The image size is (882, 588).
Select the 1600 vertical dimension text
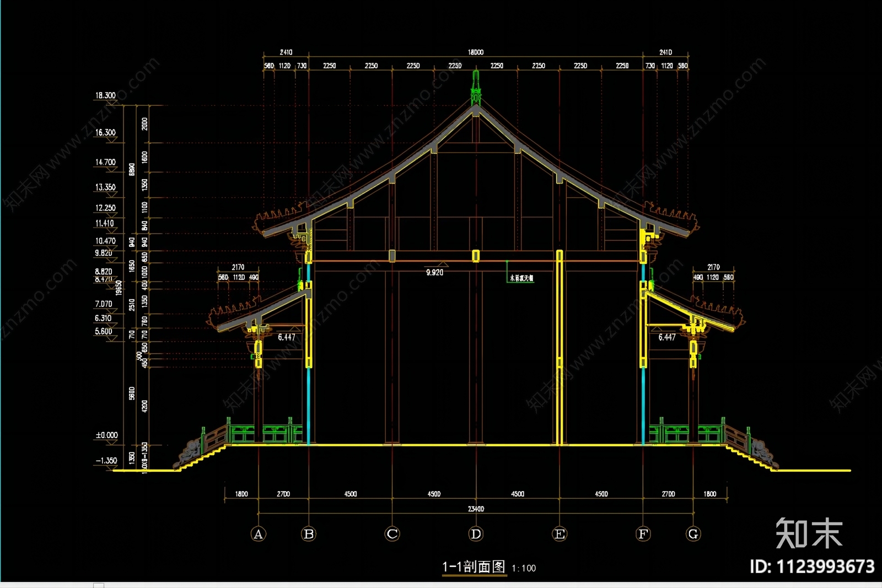tap(144, 157)
